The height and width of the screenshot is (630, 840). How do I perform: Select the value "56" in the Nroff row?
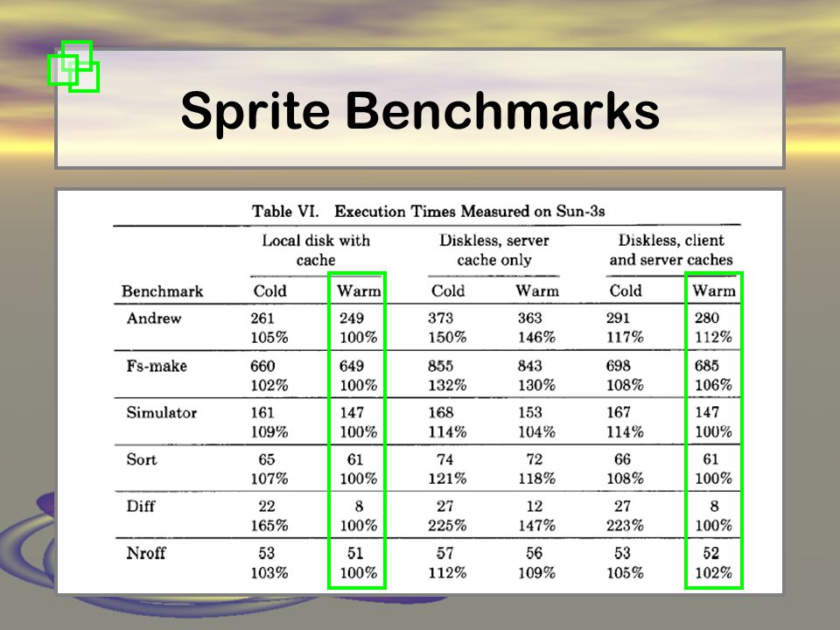click(534, 553)
